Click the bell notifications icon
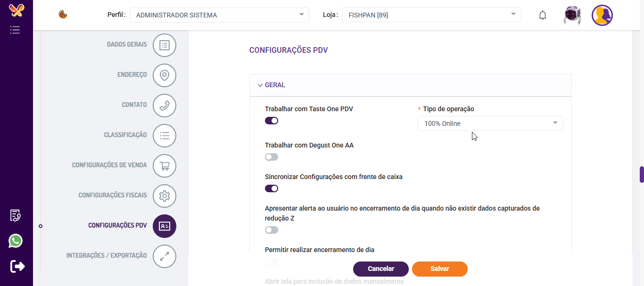644x286 pixels. click(543, 15)
